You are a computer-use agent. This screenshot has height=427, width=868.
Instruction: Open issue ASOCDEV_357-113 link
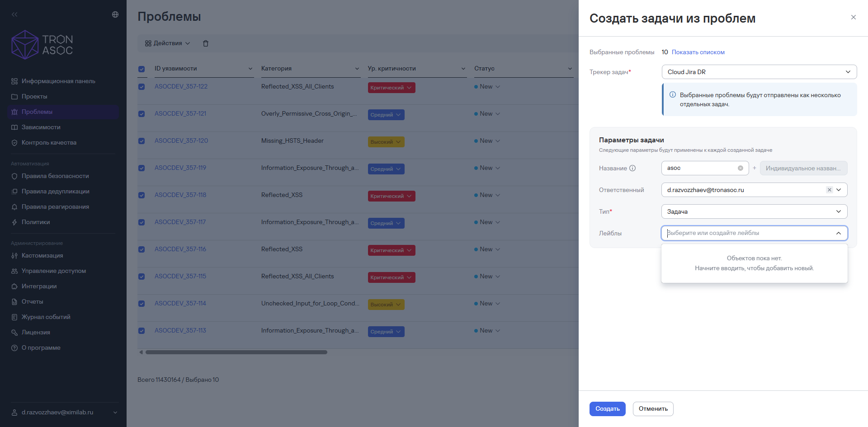click(x=180, y=331)
